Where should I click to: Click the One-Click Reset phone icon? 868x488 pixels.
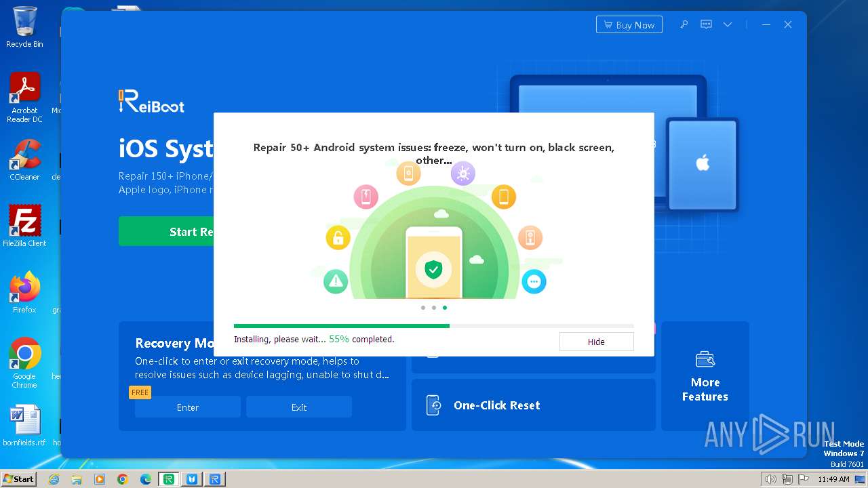[433, 405]
